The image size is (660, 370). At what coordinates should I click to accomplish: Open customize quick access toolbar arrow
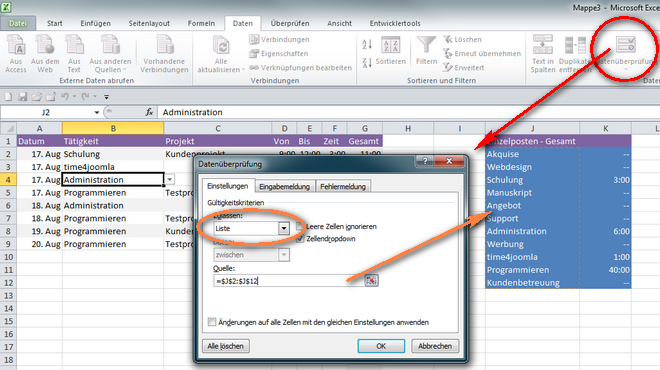click(x=106, y=97)
